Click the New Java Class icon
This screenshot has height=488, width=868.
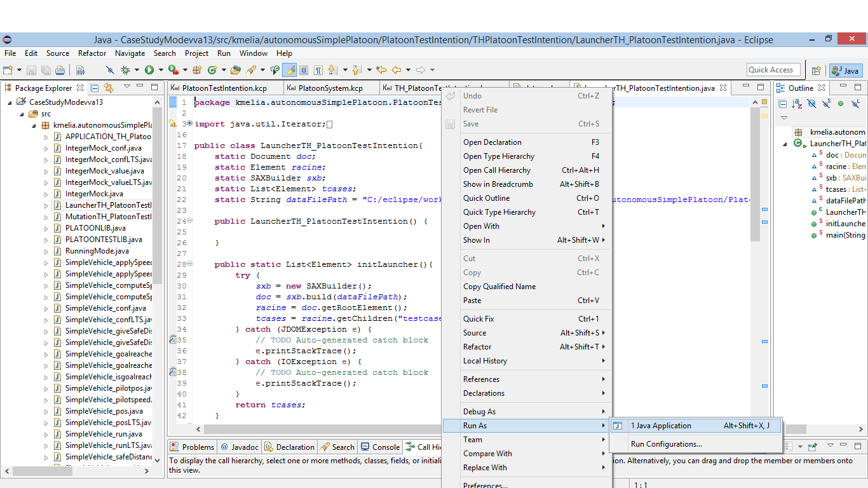point(212,70)
